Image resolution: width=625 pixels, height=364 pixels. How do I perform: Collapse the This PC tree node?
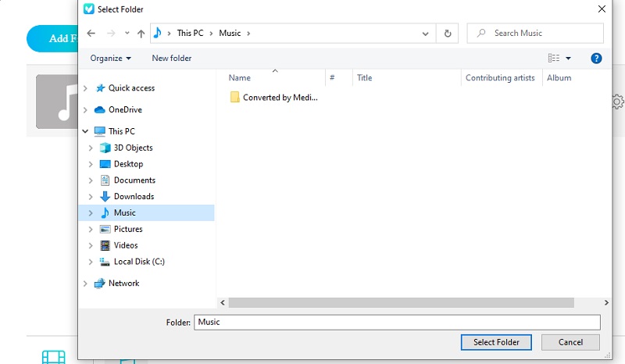pos(85,131)
